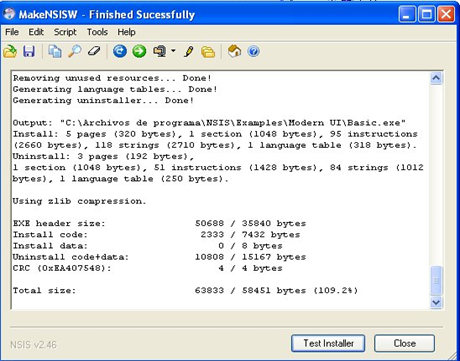This screenshot has width=460, height=361.
Task: Click the NSIS home page house icon
Action: 234,51
